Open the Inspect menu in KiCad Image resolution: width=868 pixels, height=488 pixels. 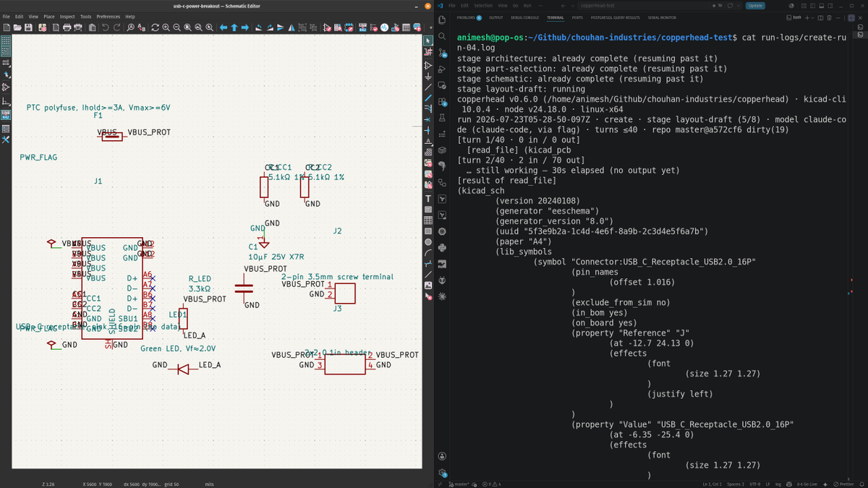(x=67, y=16)
